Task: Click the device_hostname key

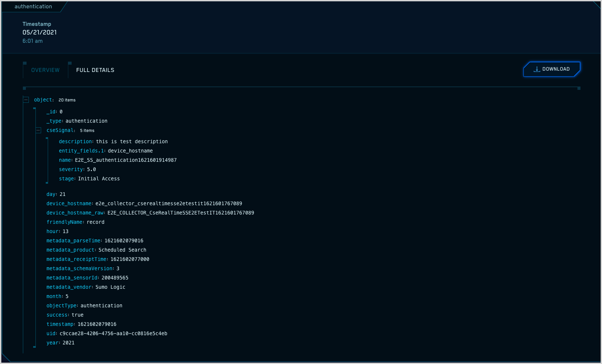Action: [69, 204]
